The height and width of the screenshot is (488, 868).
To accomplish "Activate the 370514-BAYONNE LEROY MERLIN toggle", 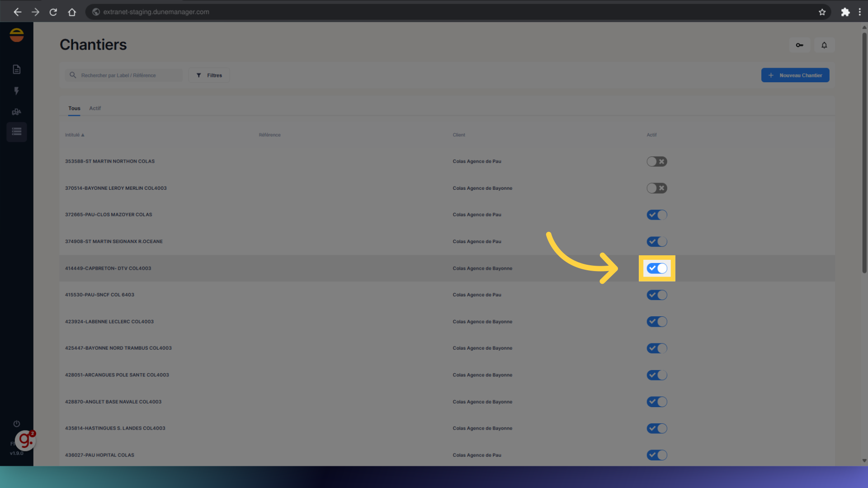I will [656, 188].
